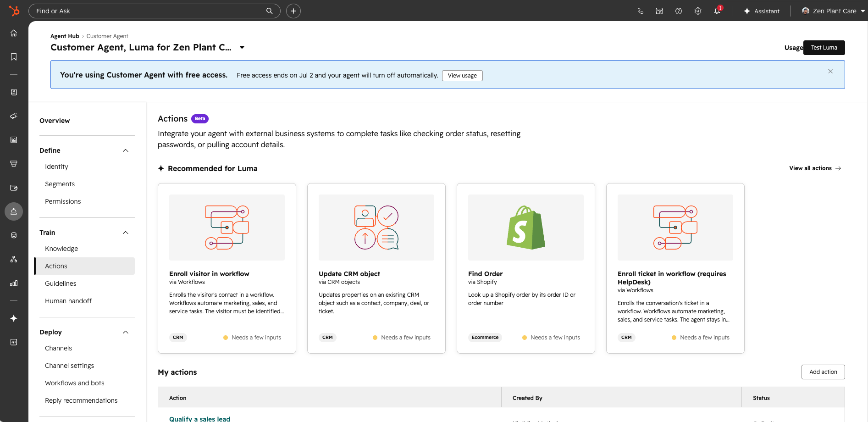Viewport: 868px width, 422px height.
Task: Click the highlighted Service bell icon
Action: pos(14,211)
